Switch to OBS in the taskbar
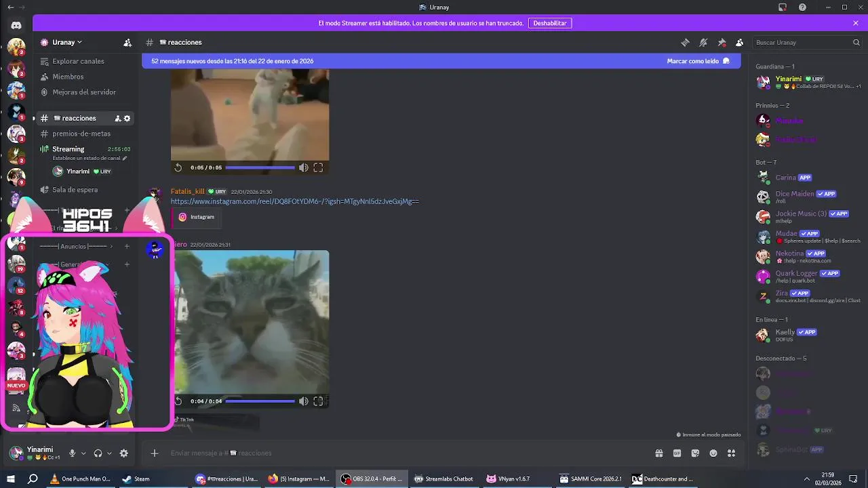The width and height of the screenshot is (868, 488). 372,479
